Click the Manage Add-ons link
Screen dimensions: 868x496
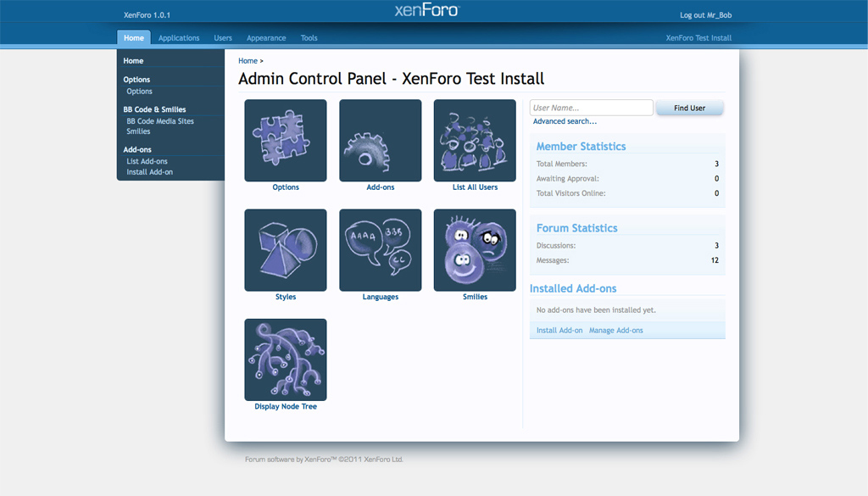[x=616, y=331]
